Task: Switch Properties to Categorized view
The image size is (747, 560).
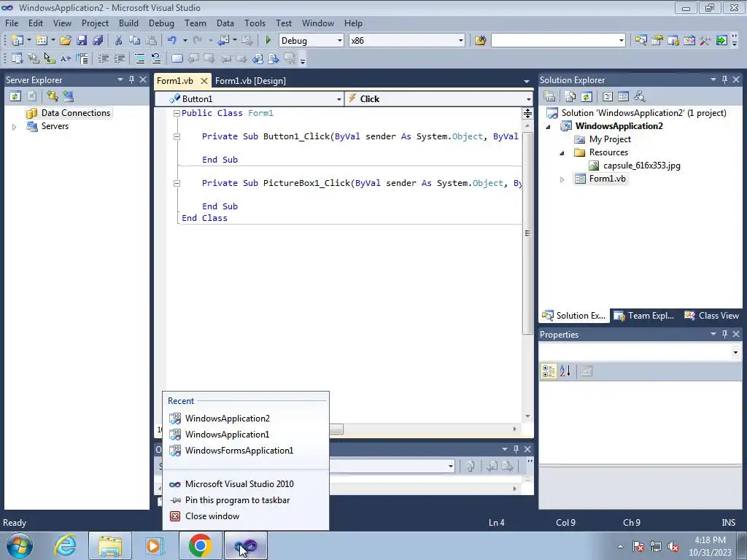Action: coord(549,371)
